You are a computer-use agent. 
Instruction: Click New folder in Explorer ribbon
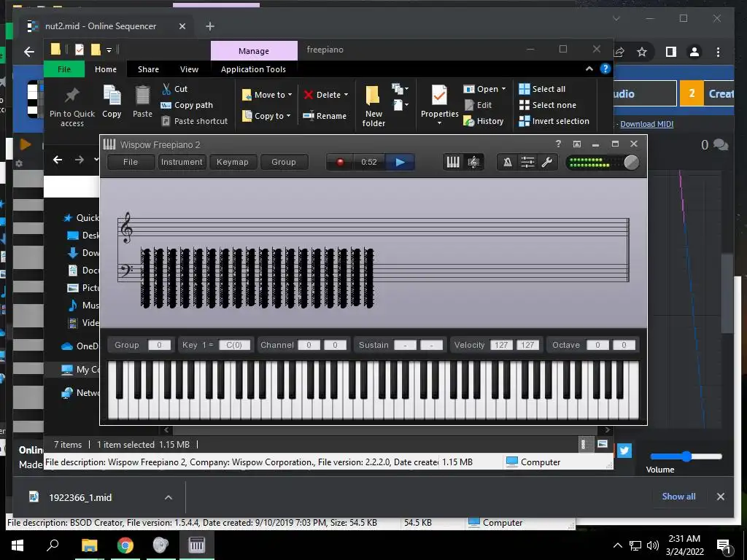click(x=373, y=106)
